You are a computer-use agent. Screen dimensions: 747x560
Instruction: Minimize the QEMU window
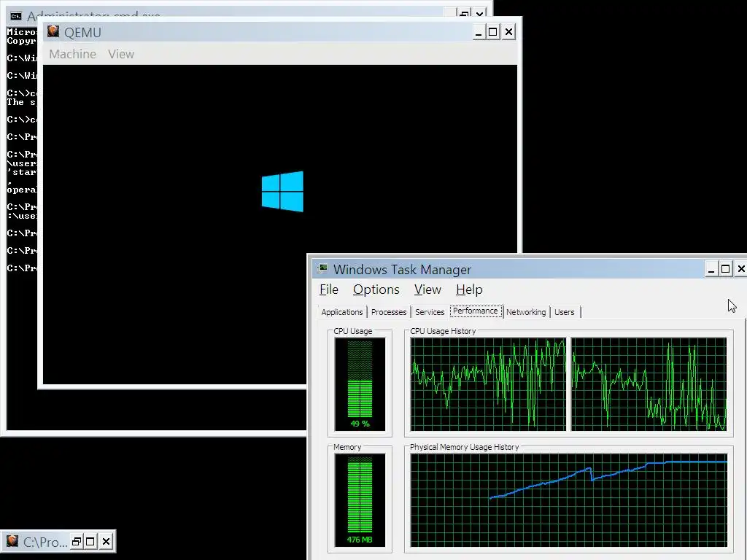(479, 32)
